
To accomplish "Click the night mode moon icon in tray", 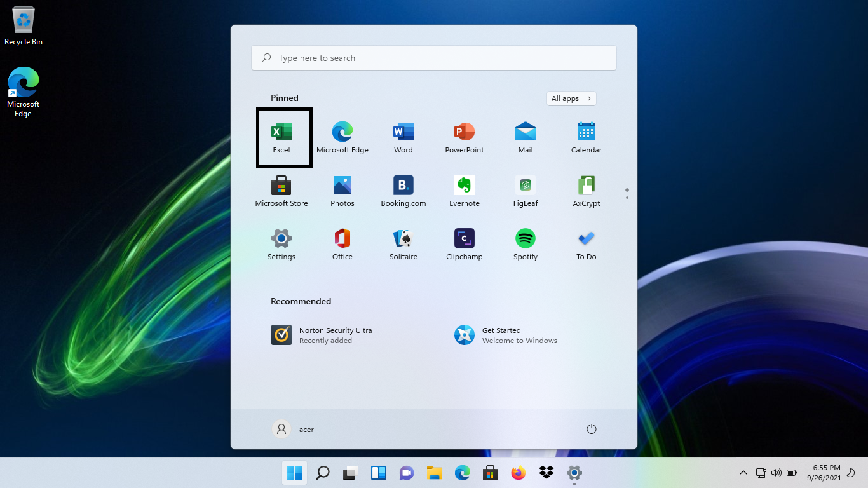I will pos(851,473).
